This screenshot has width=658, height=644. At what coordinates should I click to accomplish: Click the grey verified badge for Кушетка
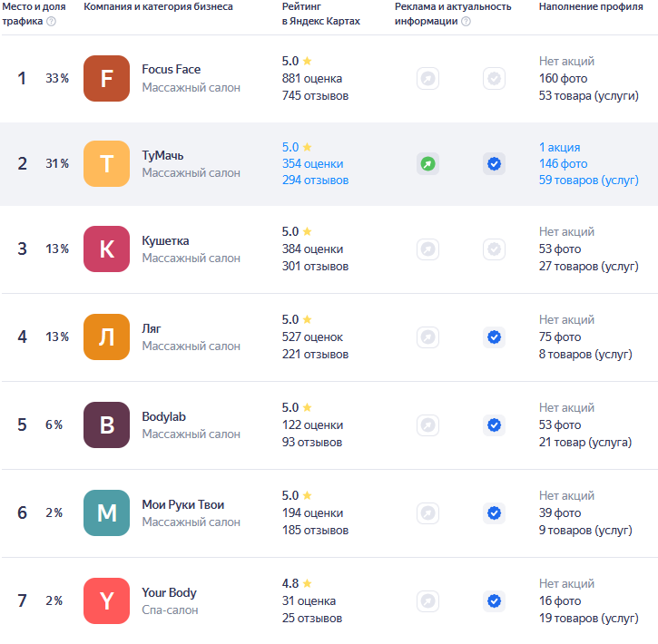pos(494,249)
